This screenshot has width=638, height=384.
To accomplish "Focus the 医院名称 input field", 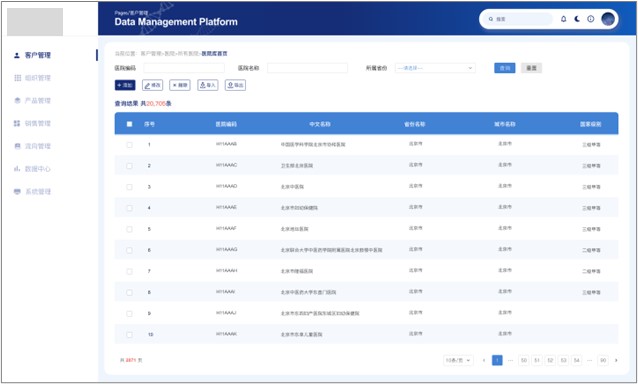I will (308, 68).
